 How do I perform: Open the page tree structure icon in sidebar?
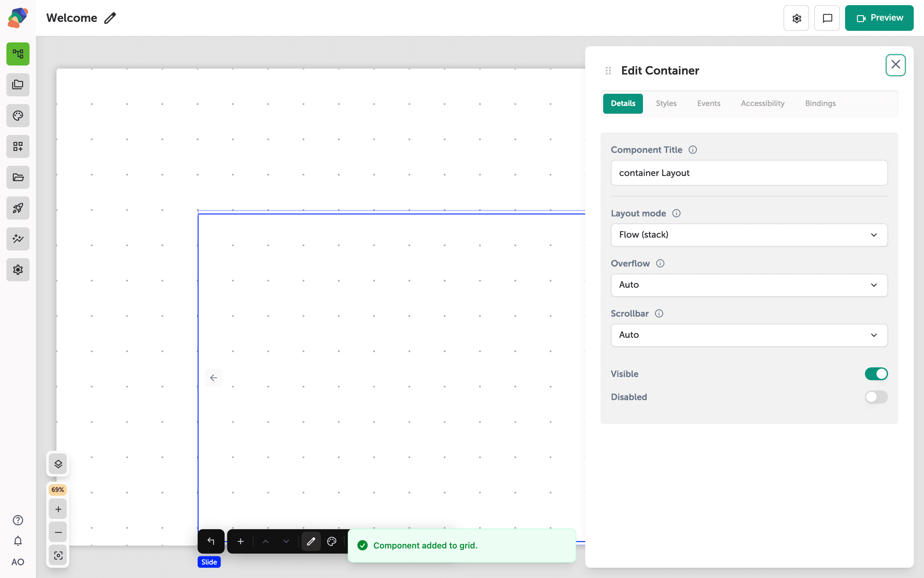coord(18,54)
